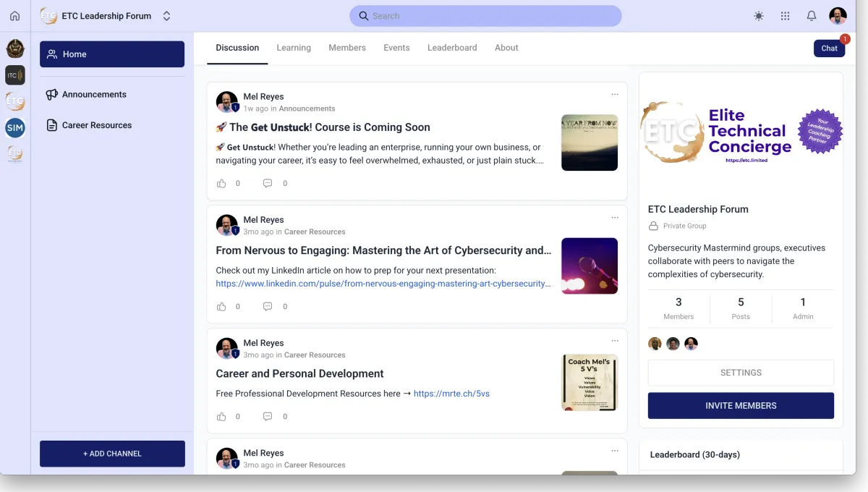Click the document icon next to Career Resources
This screenshot has height=492, width=868.
click(x=51, y=125)
